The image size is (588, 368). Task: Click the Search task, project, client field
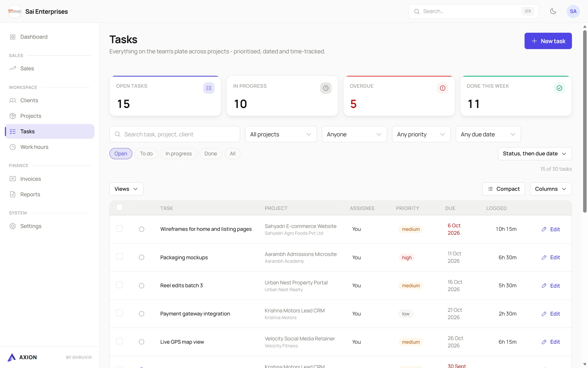pyautogui.click(x=175, y=134)
